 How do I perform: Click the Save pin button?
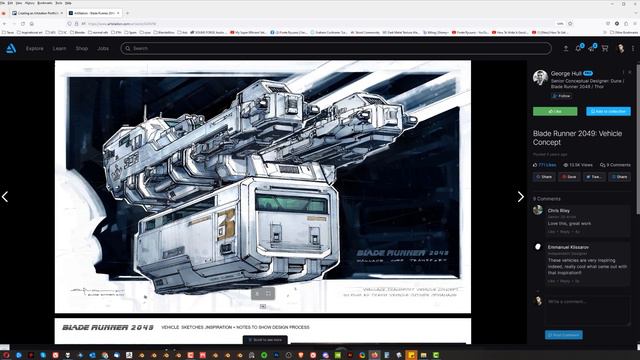(569, 177)
